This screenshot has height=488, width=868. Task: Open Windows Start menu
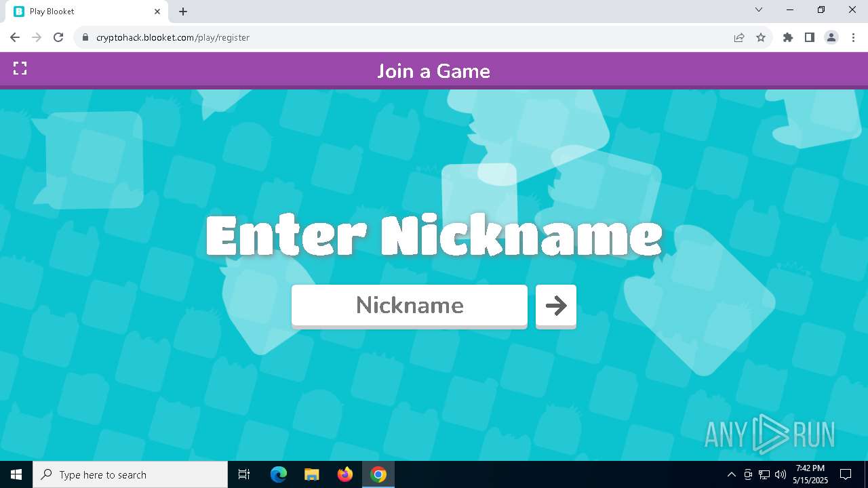(16, 474)
